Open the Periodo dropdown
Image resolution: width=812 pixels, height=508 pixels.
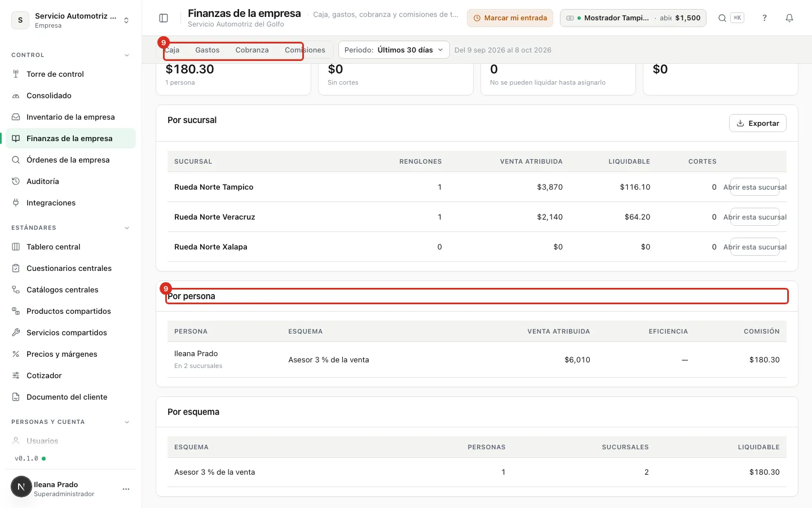(x=394, y=50)
